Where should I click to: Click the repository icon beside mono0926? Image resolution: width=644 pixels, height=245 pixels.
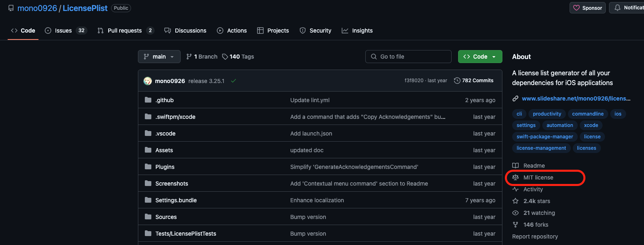(11, 8)
